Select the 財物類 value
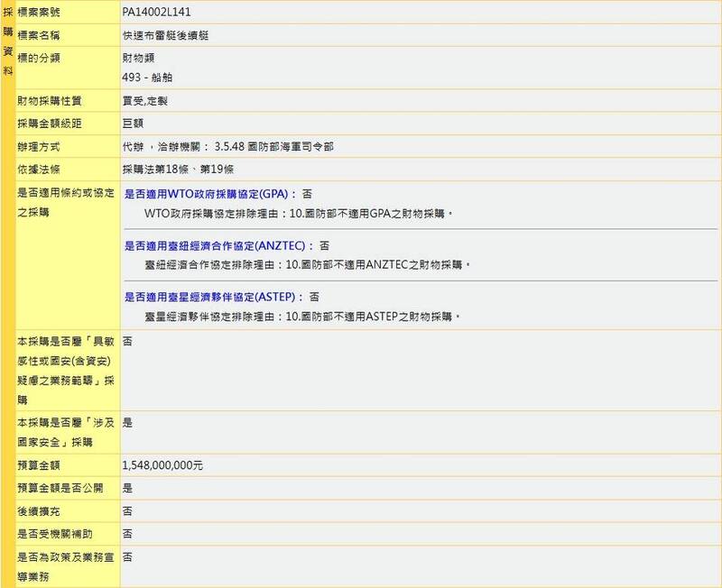 (x=139, y=58)
